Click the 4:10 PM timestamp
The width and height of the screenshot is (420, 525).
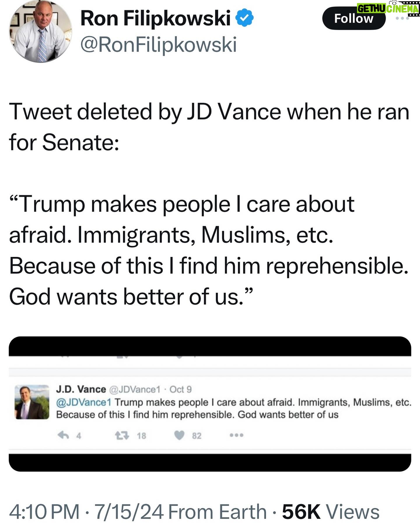pos(44,511)
